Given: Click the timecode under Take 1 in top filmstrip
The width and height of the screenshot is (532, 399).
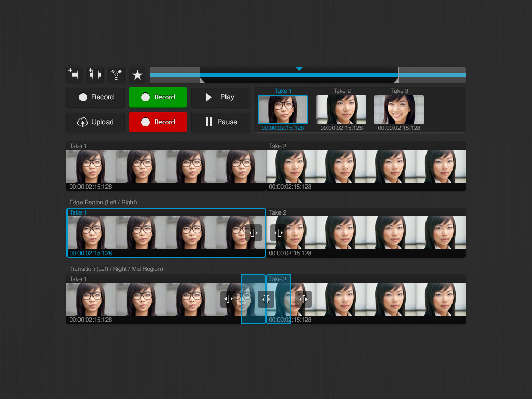Looking at the screenshot, I should [x=90, y=187].
